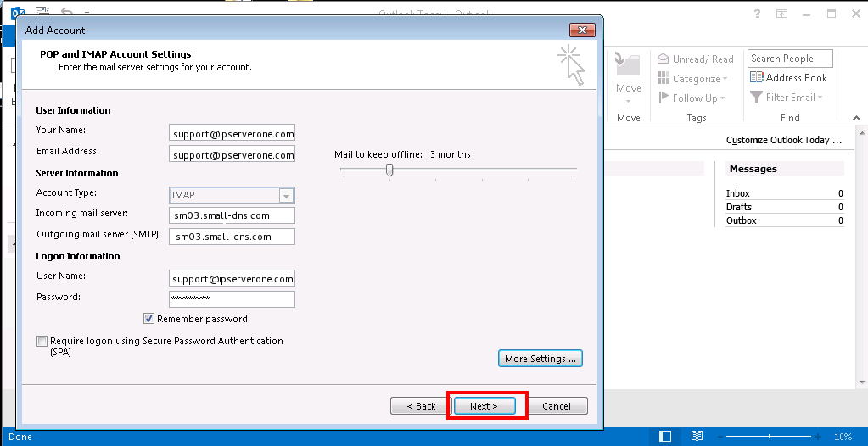Image resolution: width=868 pixels, height=446 pixels.
Task: Click the zoom slider in status bar
Action: point(768,437)
